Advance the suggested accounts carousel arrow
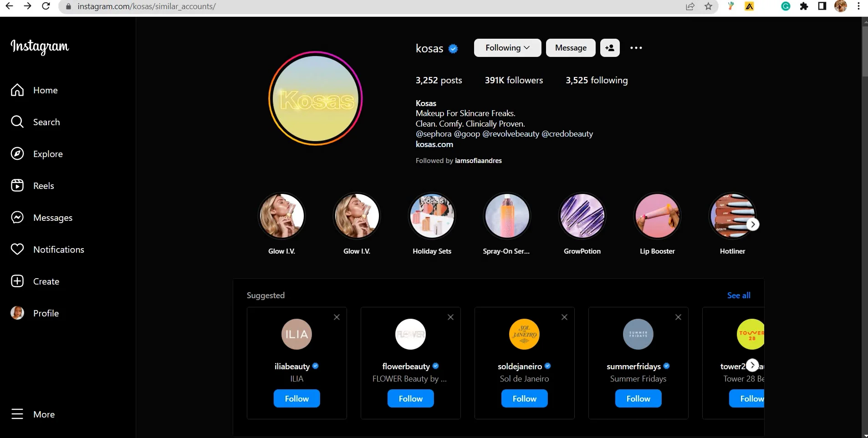 coord(751,365)
